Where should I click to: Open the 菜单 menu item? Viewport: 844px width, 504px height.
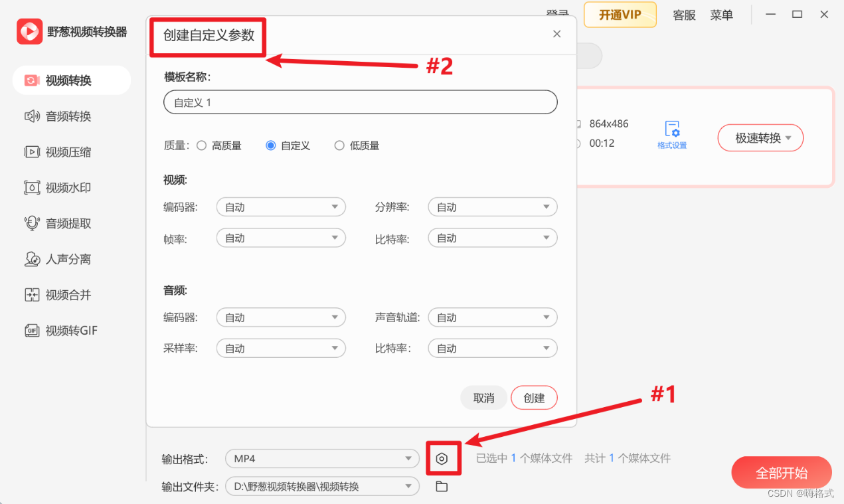tap(721, 15)
